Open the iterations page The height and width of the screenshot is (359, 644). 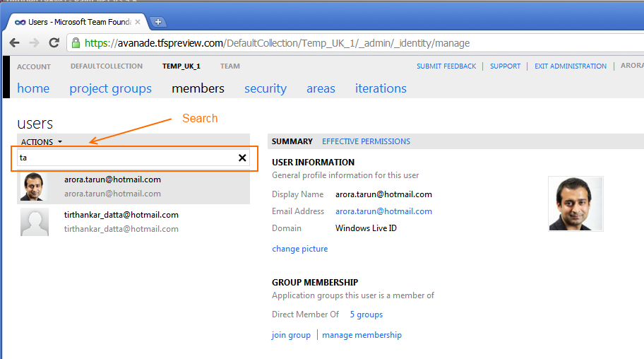pos(381,88)
